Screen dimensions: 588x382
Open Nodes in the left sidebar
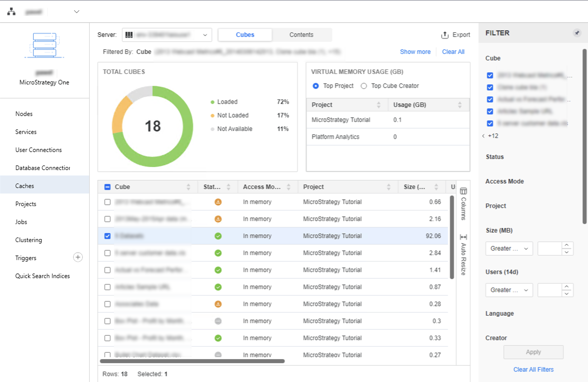click(24, 114)
